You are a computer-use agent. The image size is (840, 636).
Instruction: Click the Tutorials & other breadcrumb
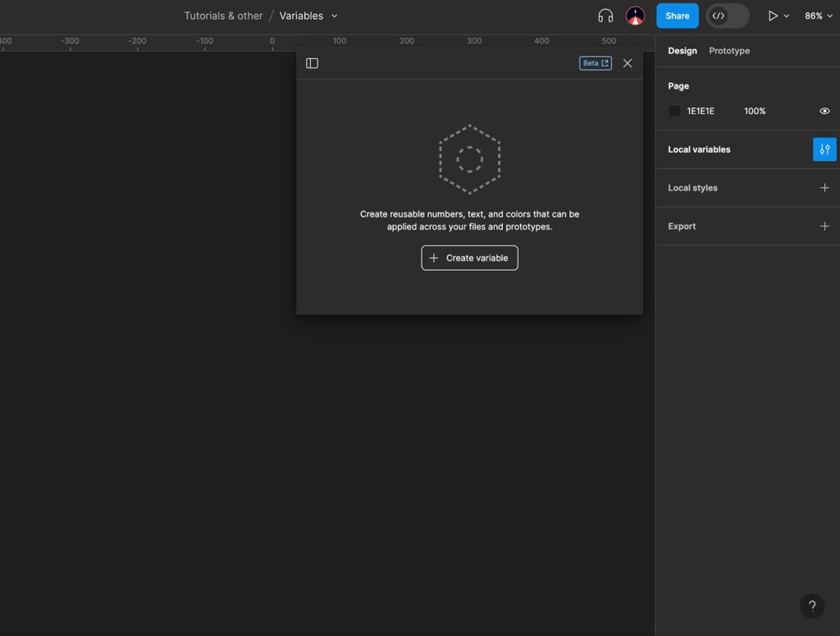tap(222, 15)
